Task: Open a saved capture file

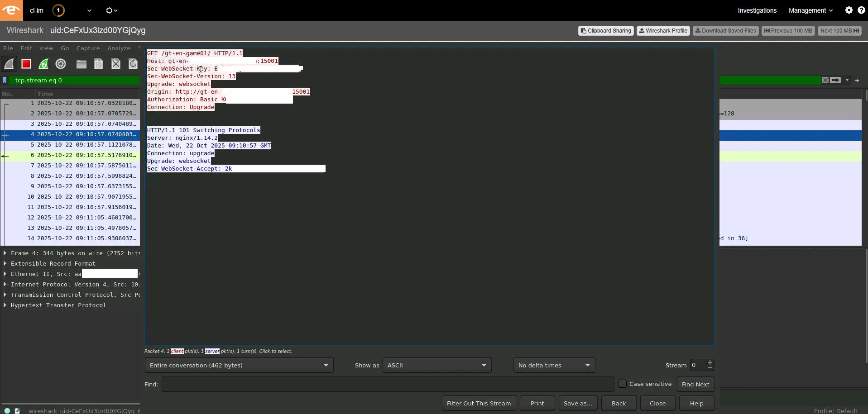Action: click(81, 64)
